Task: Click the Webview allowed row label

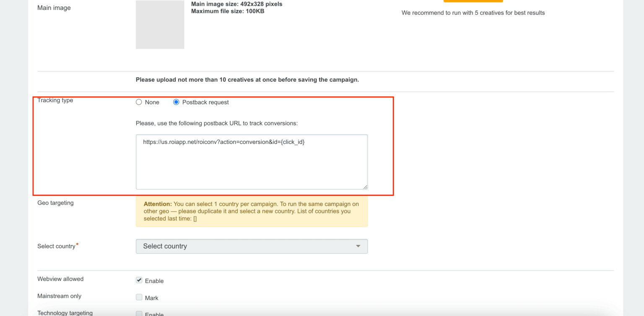Action: click(x=60, y=279)
